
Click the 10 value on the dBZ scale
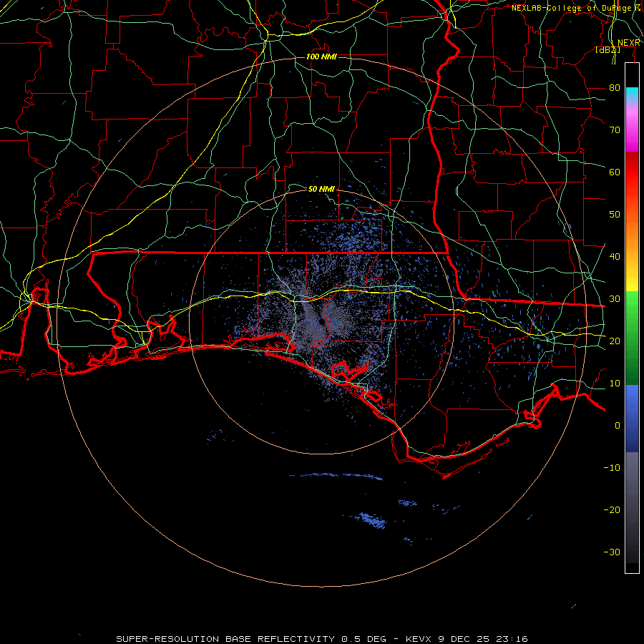615,384
